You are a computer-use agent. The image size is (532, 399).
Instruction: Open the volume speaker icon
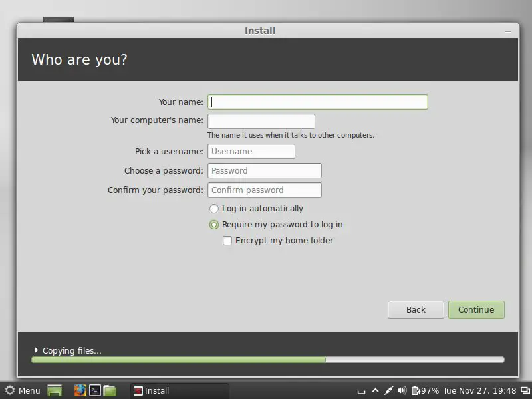402,391
